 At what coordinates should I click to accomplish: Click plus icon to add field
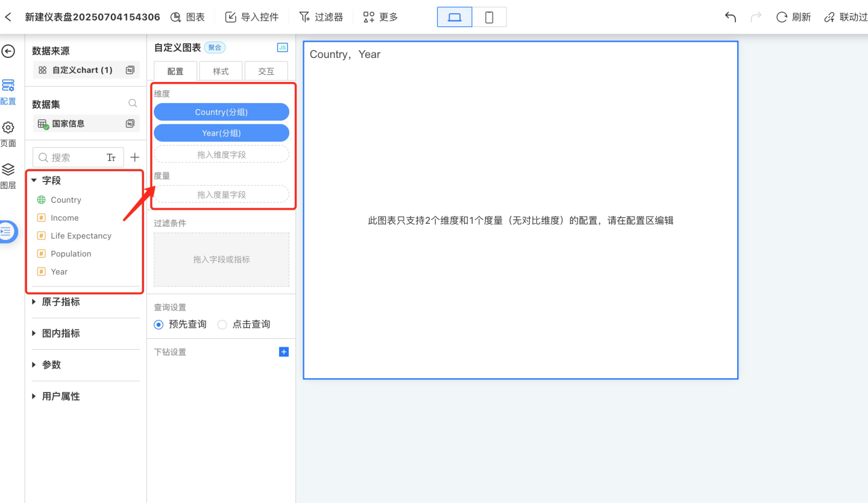tap(135, 157)
